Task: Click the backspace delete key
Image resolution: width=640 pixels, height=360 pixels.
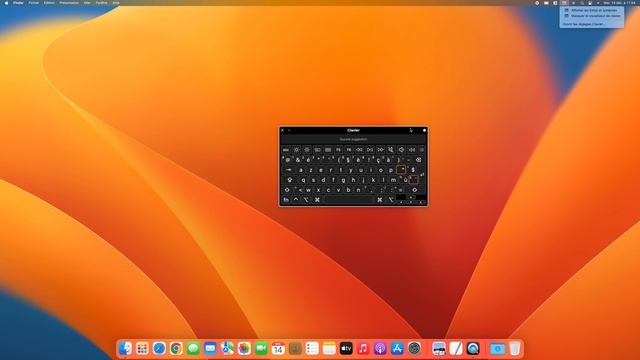Action: (x=418, y=160)
